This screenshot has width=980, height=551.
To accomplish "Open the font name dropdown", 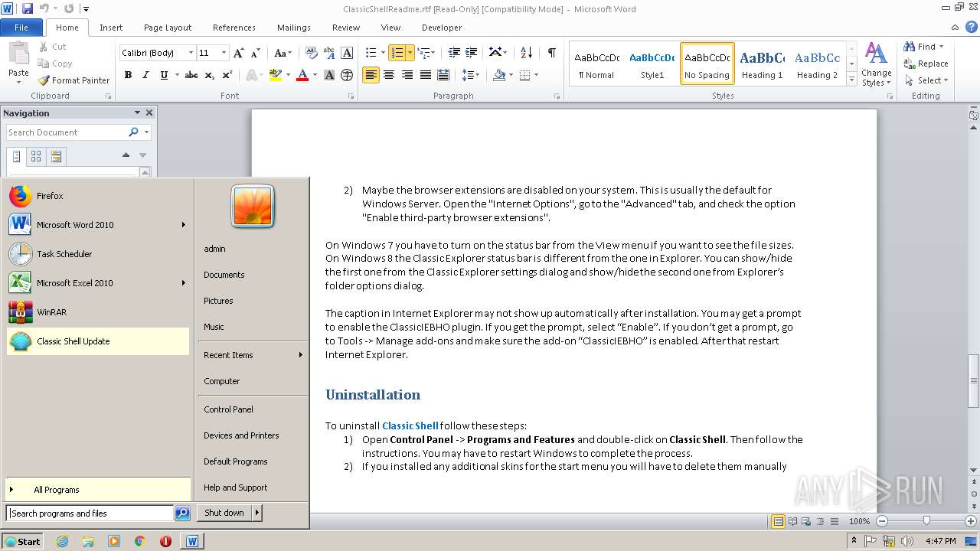I will [191, 53].
